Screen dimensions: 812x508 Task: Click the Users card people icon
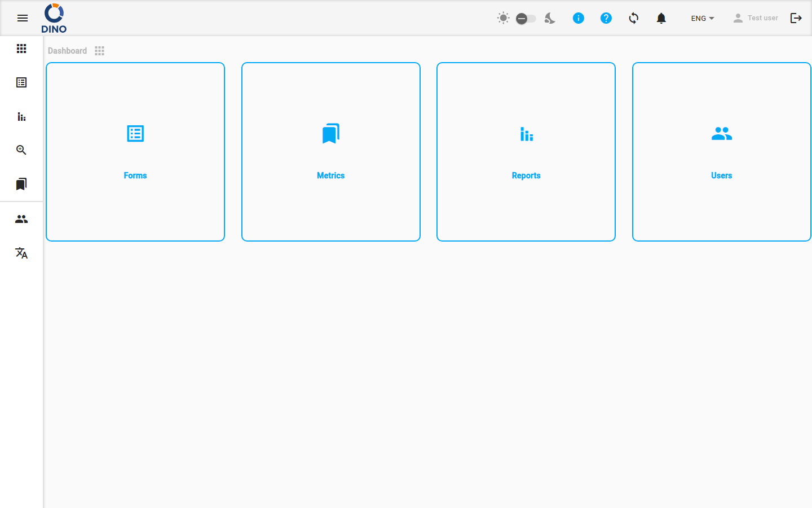click(722, 134)
